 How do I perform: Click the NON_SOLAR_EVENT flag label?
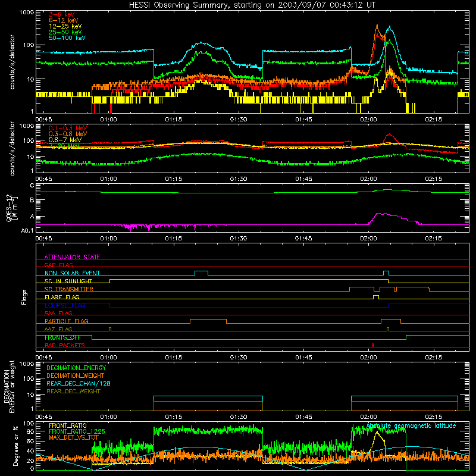[x=72, y=273]
